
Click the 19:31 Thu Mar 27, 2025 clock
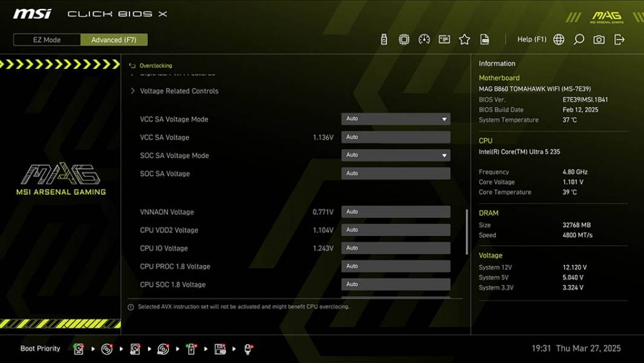coord(576,348)
